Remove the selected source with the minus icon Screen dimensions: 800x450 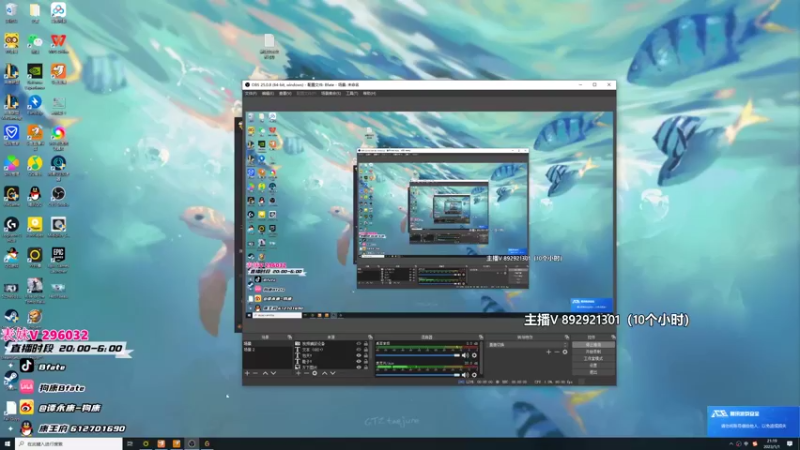pos(306,373)
